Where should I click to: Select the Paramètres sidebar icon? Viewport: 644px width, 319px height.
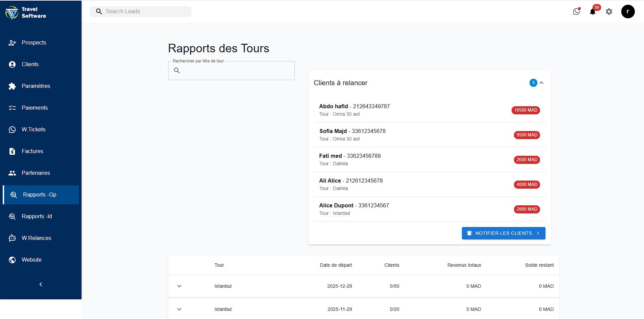12,86
